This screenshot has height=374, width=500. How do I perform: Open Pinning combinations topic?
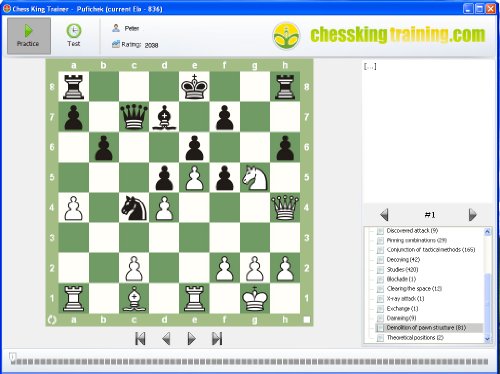click(417, 240)
